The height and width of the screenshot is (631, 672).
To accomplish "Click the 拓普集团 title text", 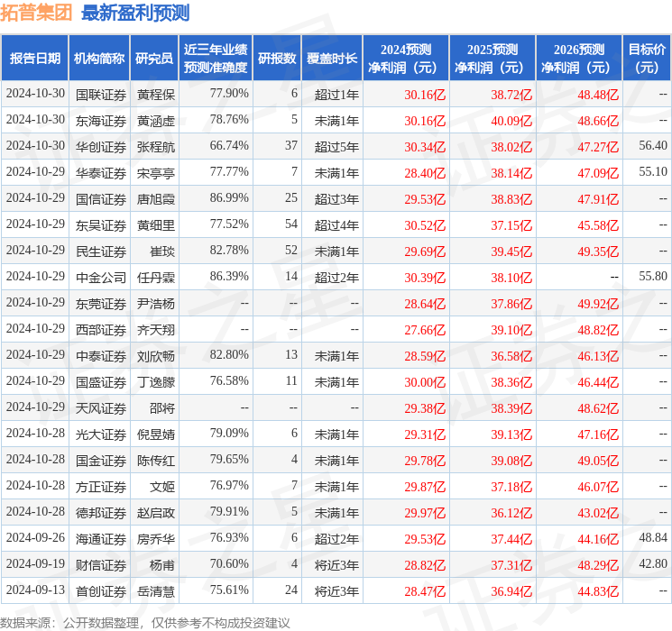I will [x=36, y=13].
